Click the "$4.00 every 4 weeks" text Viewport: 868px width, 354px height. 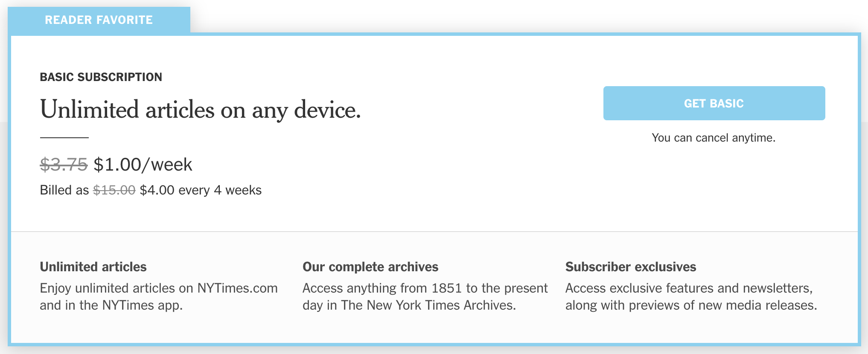(x=201, y=190)
